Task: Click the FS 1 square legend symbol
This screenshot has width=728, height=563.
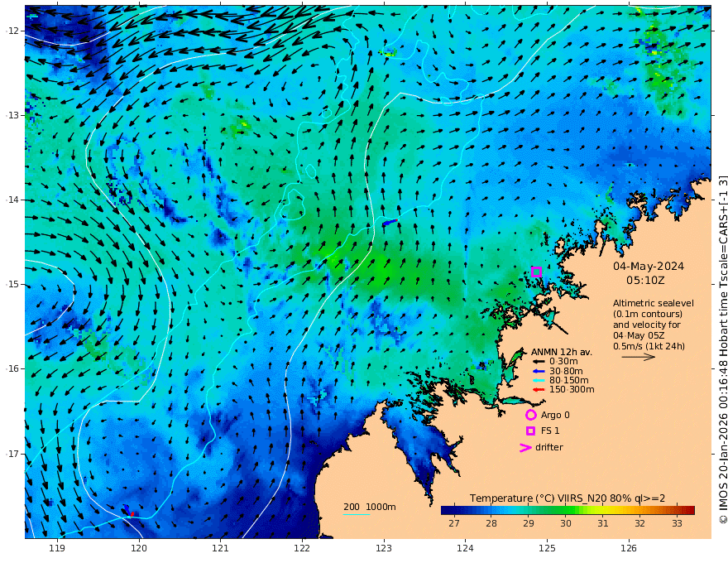Action: click(x=530, y=431)
